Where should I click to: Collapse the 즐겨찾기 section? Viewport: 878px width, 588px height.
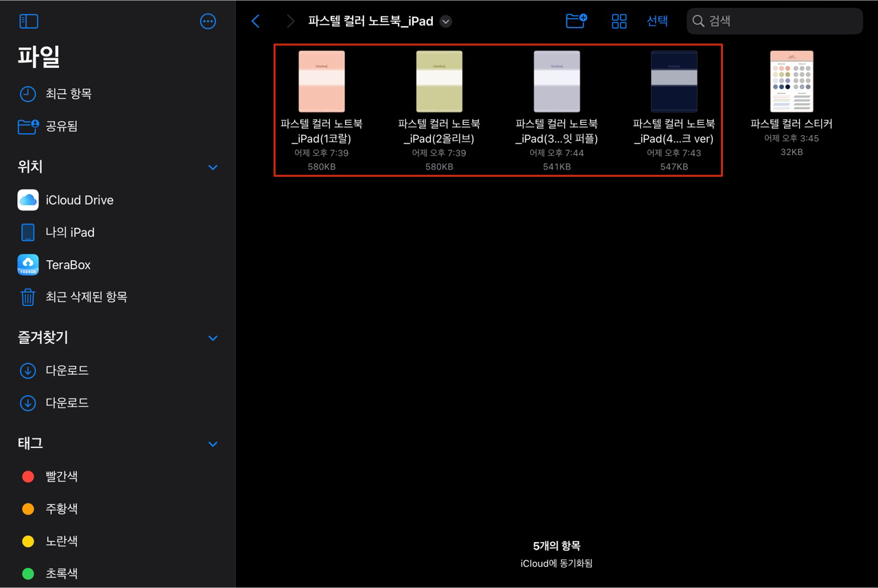point(213,338)
